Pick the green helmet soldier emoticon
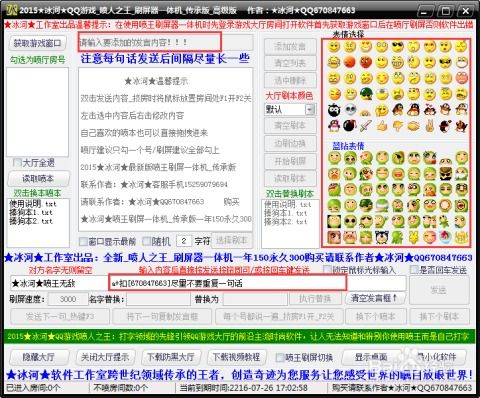Screen dimensions: 480x398 366,94
